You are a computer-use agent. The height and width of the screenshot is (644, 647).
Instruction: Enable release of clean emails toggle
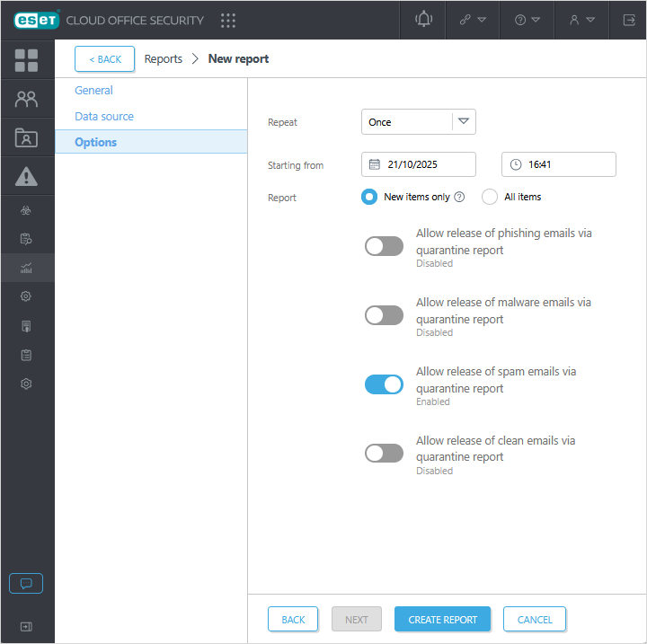[384, 454]
